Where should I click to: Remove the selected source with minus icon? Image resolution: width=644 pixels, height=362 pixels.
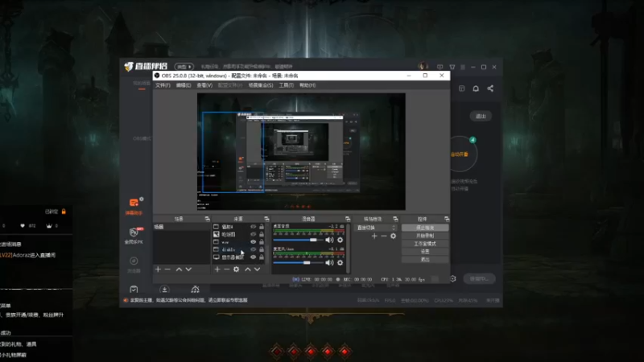pos(227,269)
